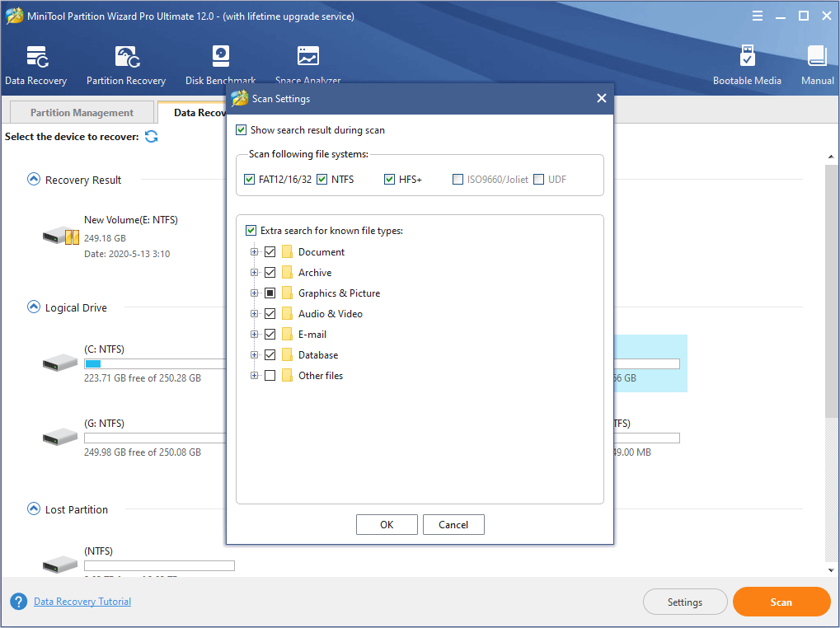Click Cancel in Scan Settings
This screenshot has width=840, height=628.
[453, 525]
